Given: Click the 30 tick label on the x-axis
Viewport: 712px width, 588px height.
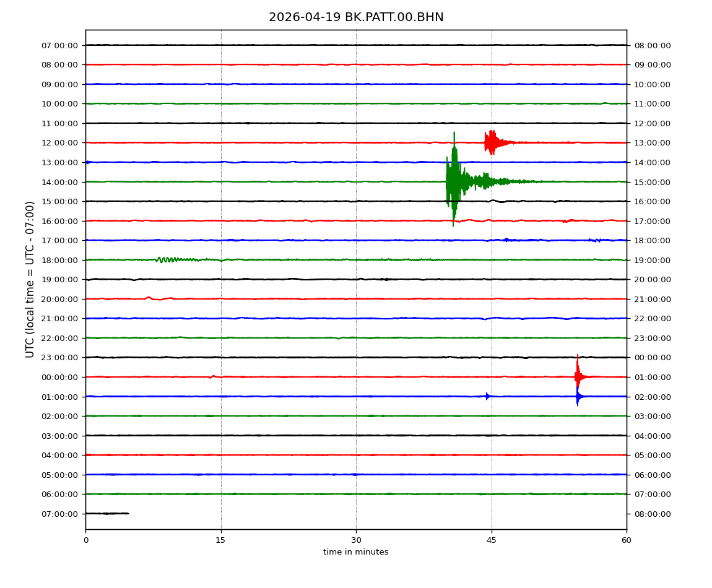Looking at the screenshot, I should (356, 540).
